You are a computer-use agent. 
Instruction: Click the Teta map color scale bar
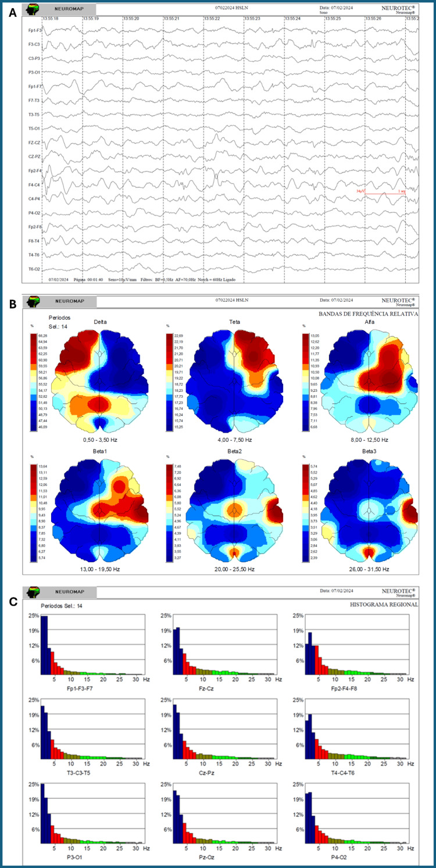tap(169, 381)
